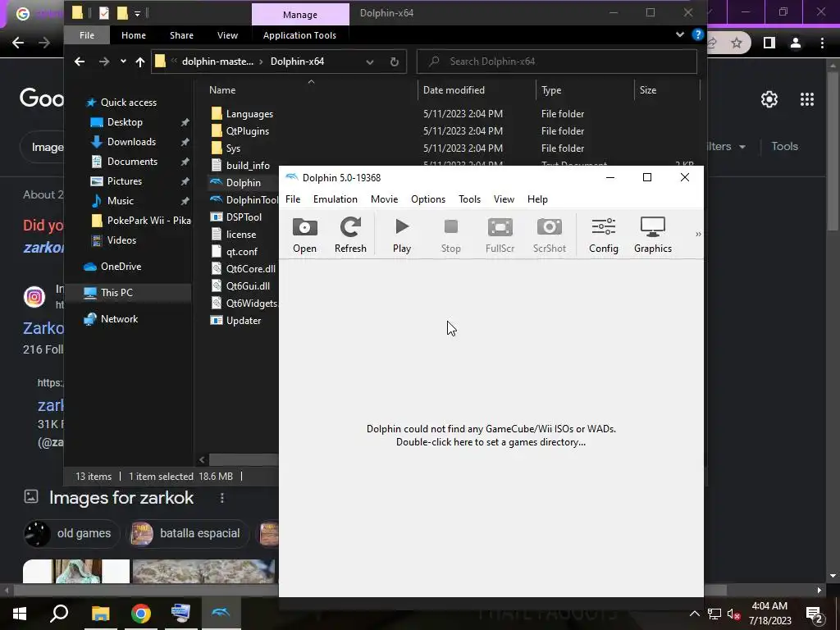Switch to the Share ribbon tab
Screen dimensions: 840x630
coord(181,35)
